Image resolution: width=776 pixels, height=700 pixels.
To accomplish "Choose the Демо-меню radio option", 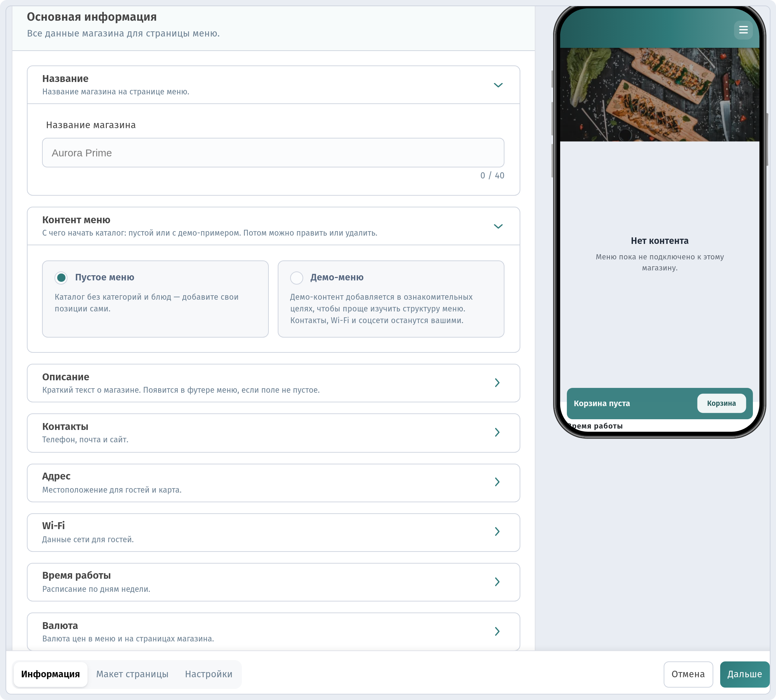I will point(296,278).
